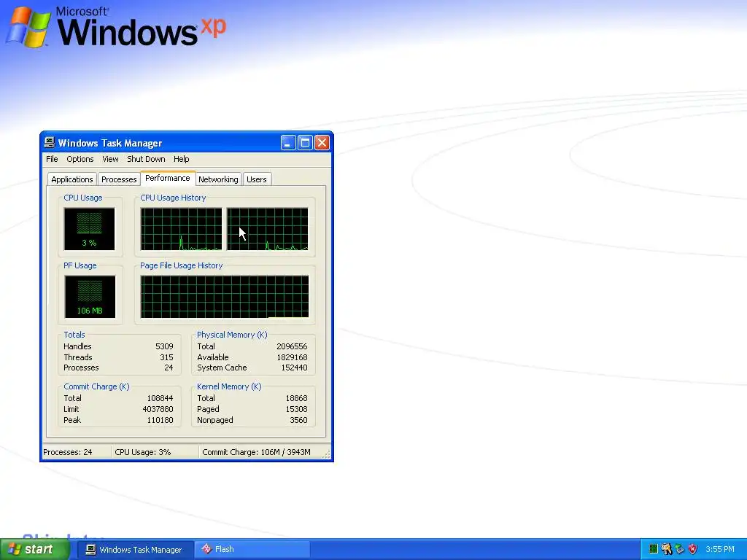Click the CPU Usage 3 % meter
Image resolution: width=747 pixels, height=560 pixels.
coord(90,229)
